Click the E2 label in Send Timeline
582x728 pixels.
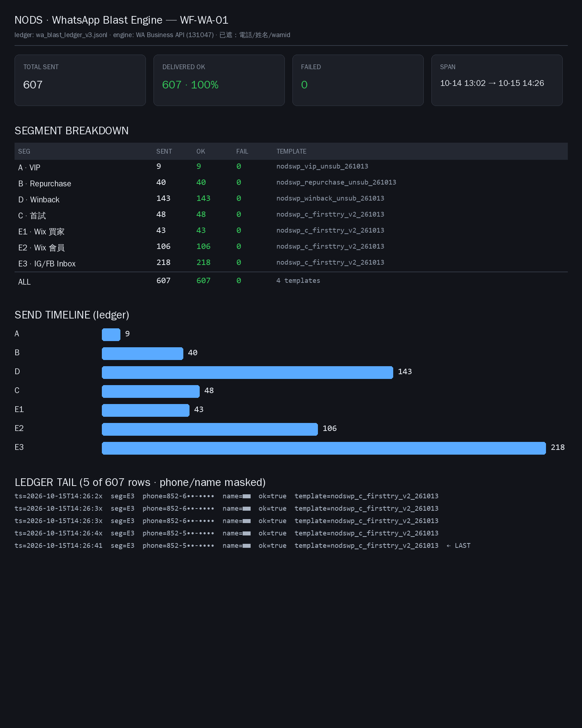pos(19,428)
